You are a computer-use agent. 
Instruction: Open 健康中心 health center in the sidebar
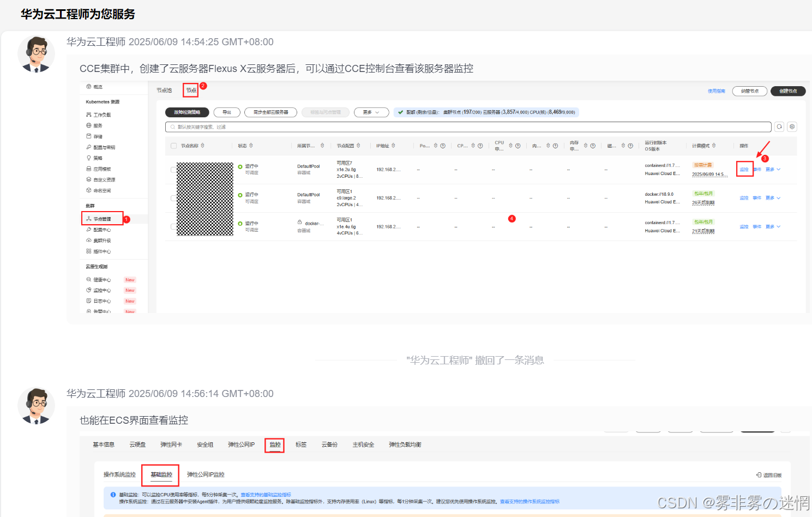tap(98, 280)
